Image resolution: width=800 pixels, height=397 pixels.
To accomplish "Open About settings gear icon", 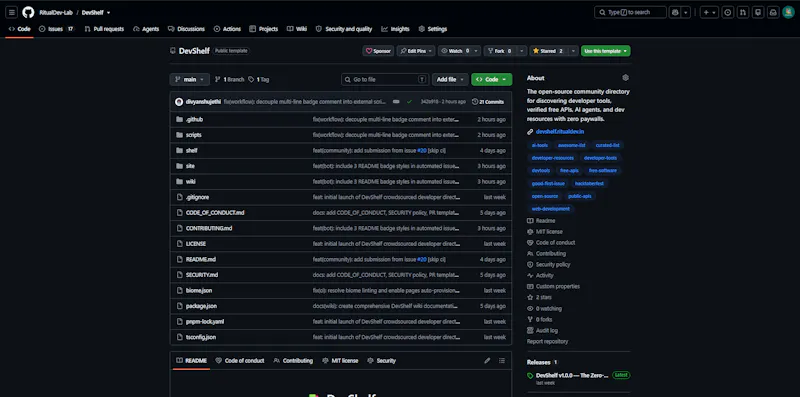I will (x=626, y=78).
